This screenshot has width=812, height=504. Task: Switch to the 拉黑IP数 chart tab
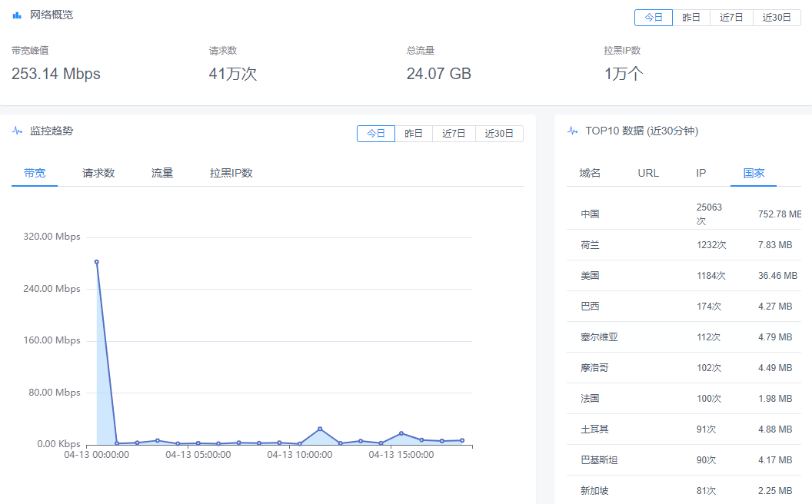pos(231,174)
